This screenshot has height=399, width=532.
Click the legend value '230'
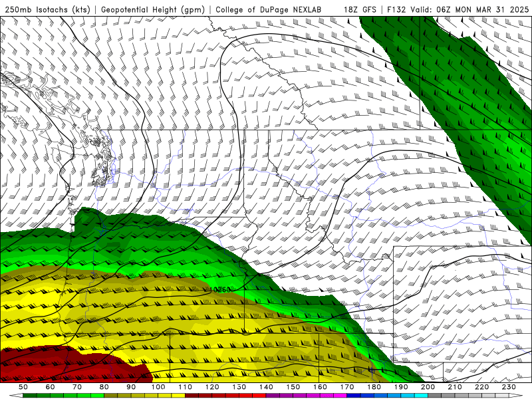509,387
